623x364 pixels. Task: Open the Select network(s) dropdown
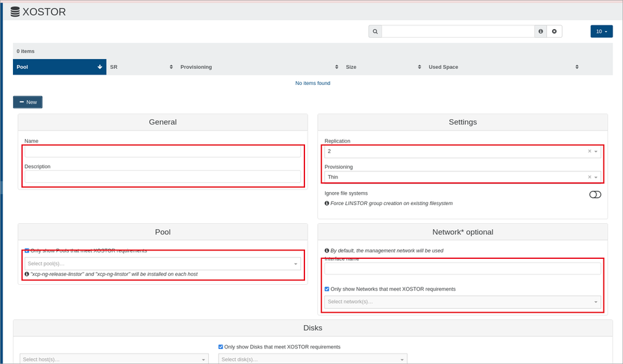463,302
